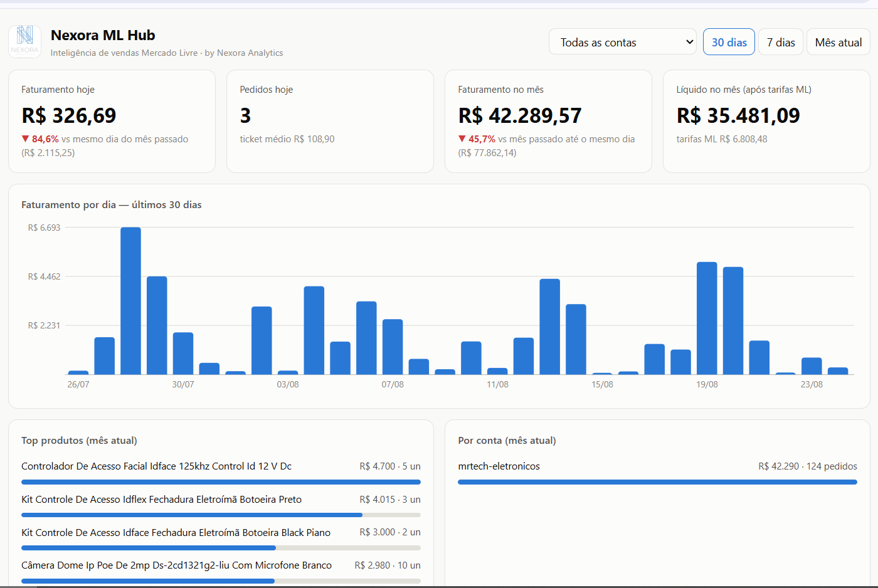Viewport: 878px width, 588px height.
Task: Click the chart bar above 30/07 label
Action: [183, 354]
